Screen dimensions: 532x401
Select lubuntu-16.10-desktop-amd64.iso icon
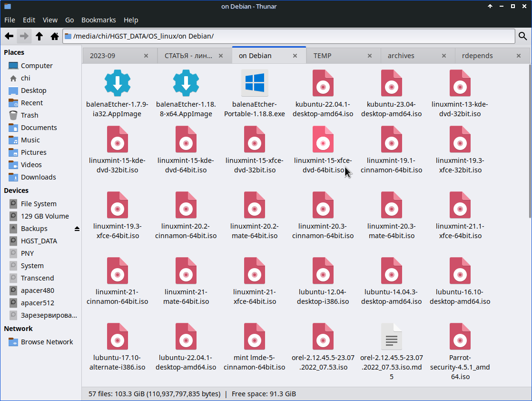(460, 271)
